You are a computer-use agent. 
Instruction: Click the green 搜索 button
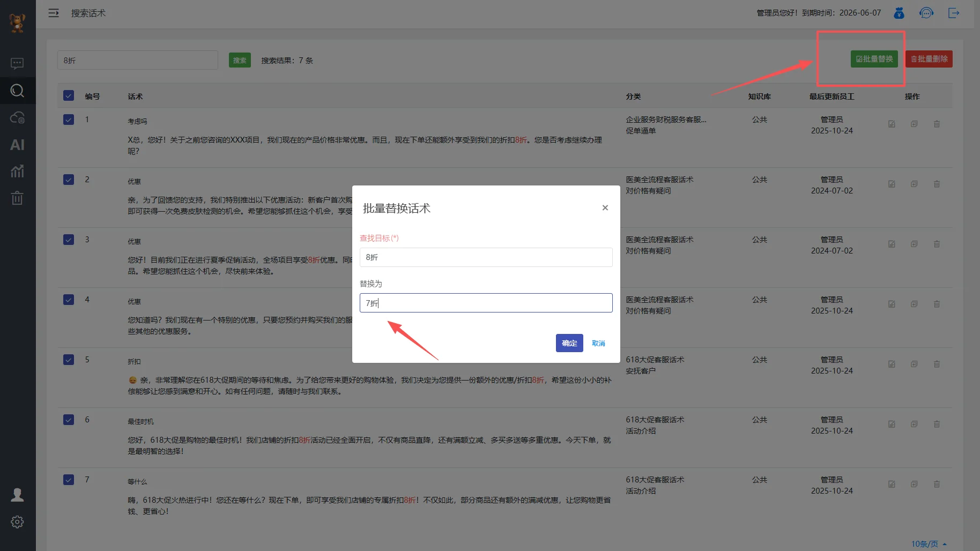pos(240,60)
